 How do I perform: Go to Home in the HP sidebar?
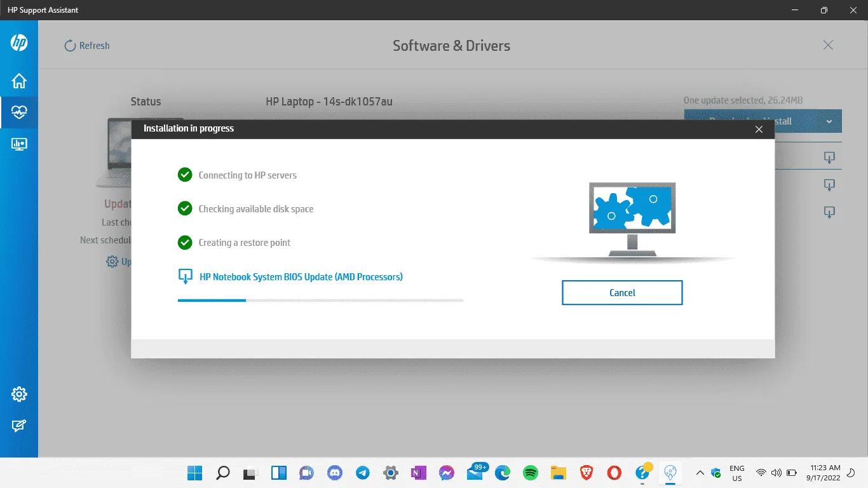coord(19,81)
